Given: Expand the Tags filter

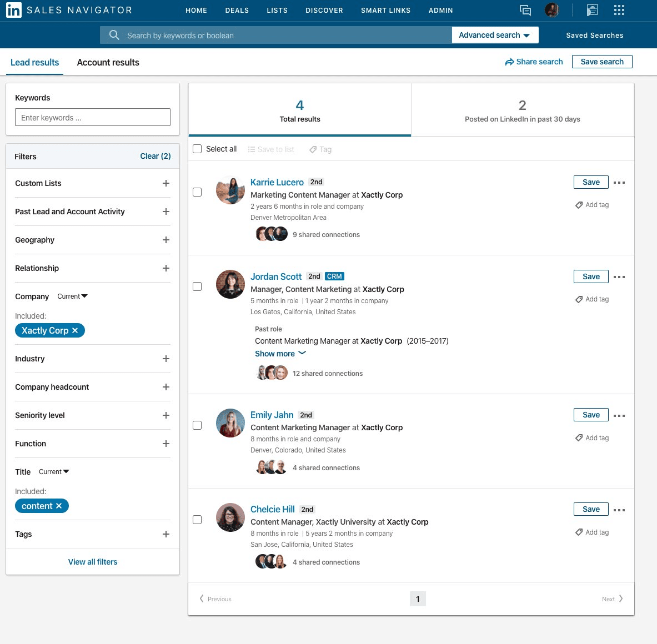Looking at the screenshot, I should click(166, 534).
